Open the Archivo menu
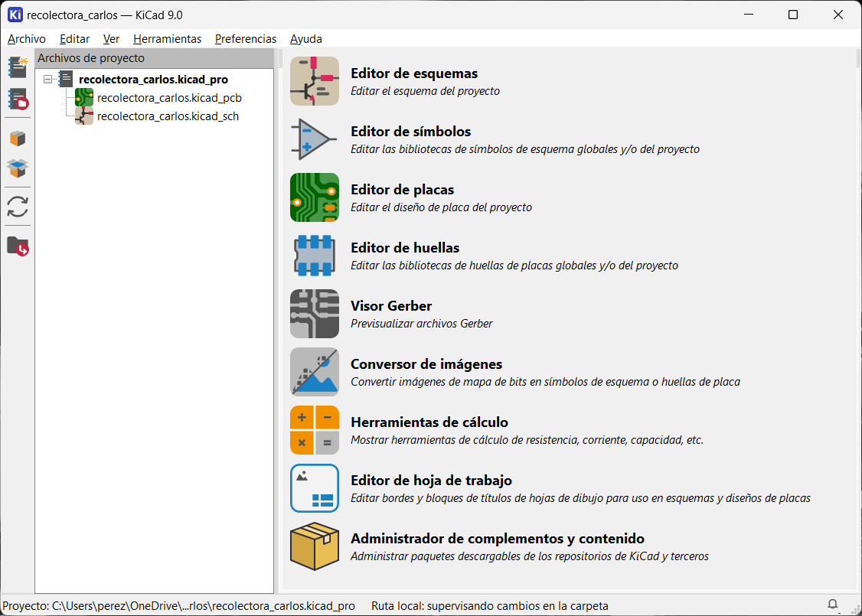Viewport: 862px width, 616px height. coord(26,39)
